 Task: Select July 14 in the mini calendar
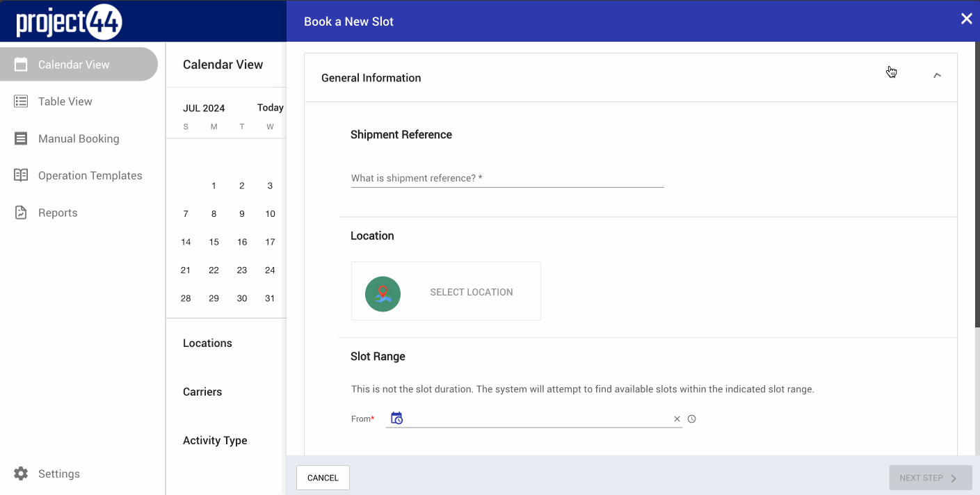click(x=186, y=242)
